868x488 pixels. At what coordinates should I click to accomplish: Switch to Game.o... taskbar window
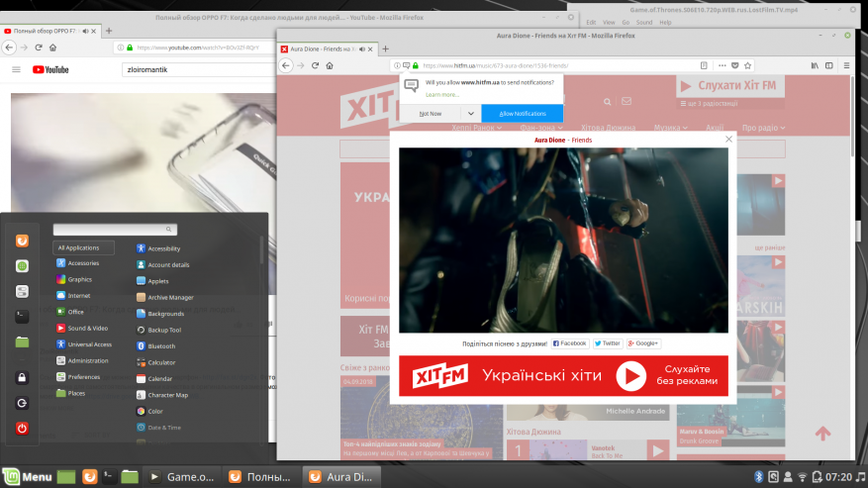182,477
